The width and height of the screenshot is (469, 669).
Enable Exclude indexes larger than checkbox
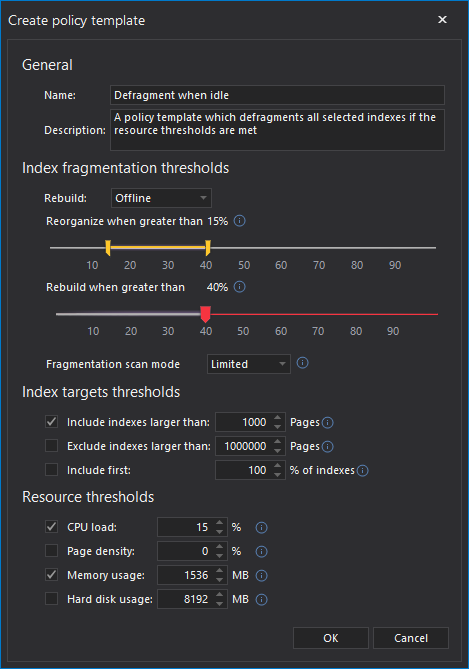pos(52,446)
